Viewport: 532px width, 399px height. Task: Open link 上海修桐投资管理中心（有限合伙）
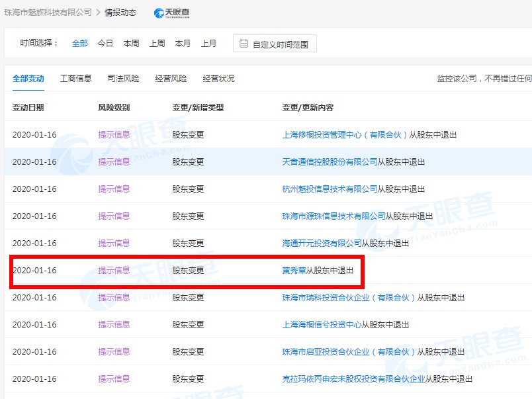(345, 135)
